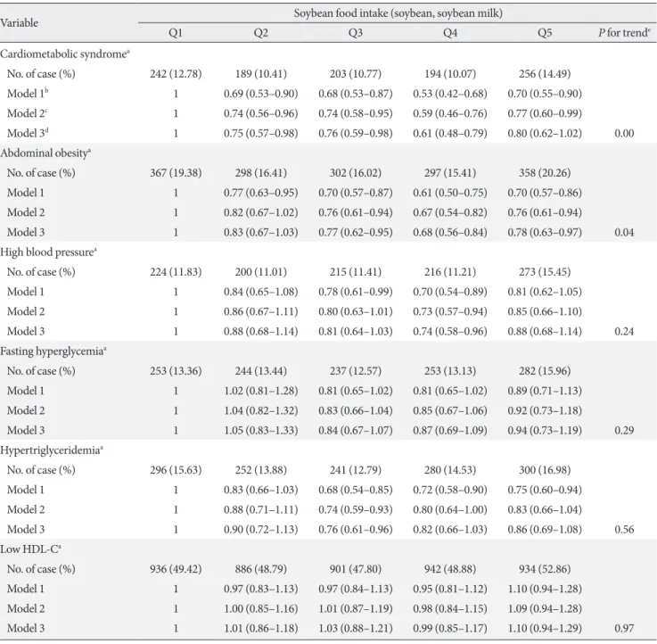This screenshot has width=657, height=644.
Task: Click value '934 (52.86)'
Action: point(545,569)
